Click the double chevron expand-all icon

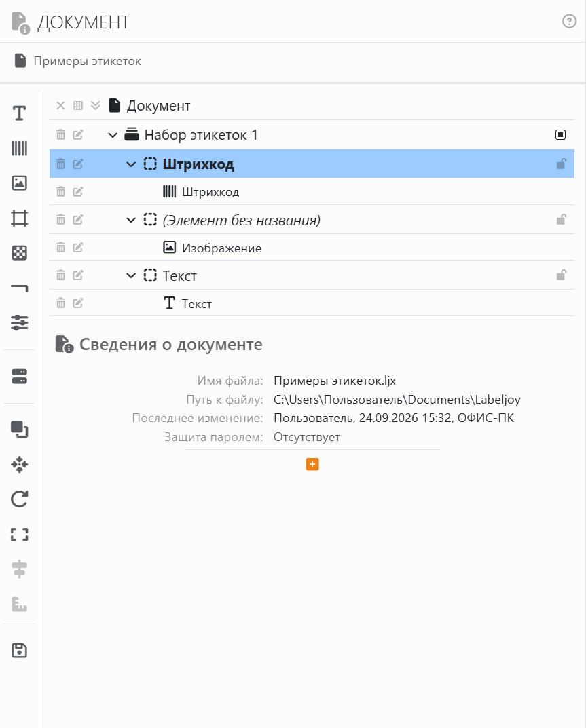95,105
